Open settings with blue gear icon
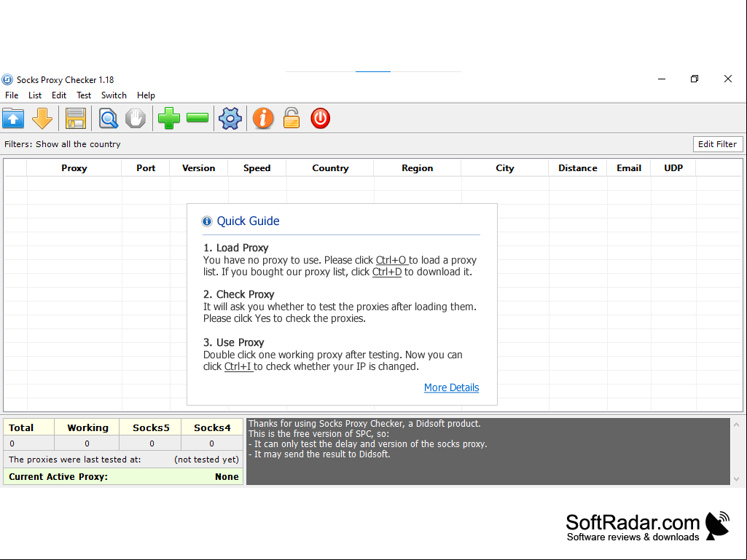 230,119
